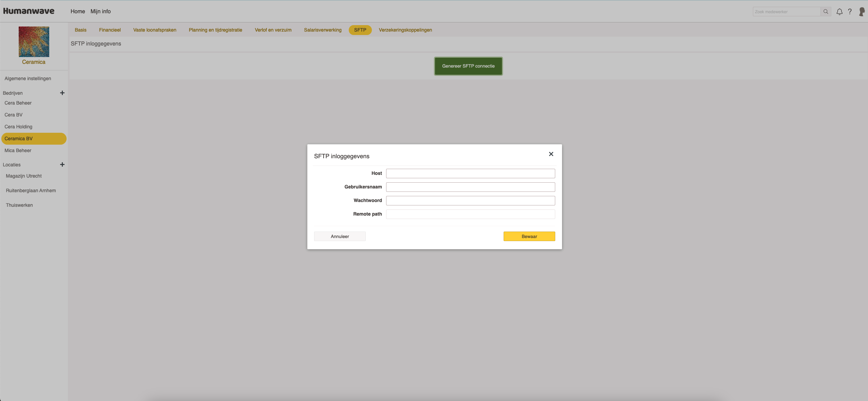Close the SFTP inloggegevens dialog
868x401 pixels.
click(551, 154)
